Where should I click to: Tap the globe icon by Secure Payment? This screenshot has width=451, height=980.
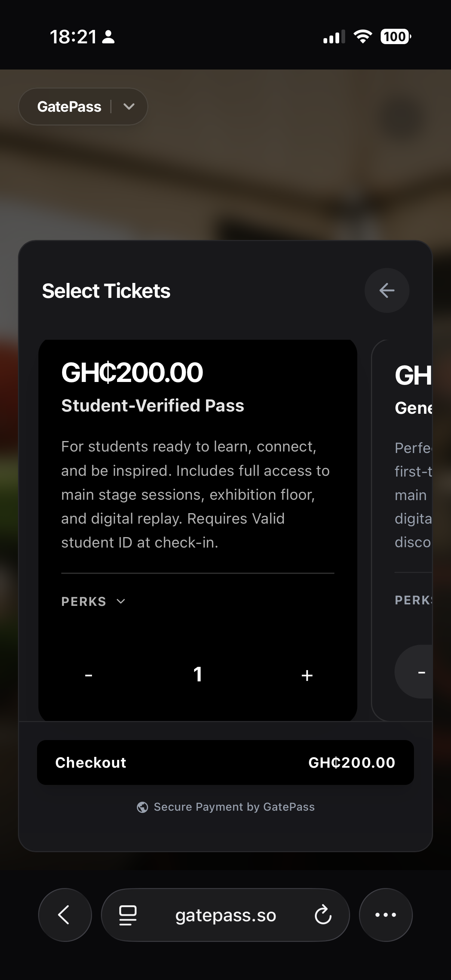142,807
